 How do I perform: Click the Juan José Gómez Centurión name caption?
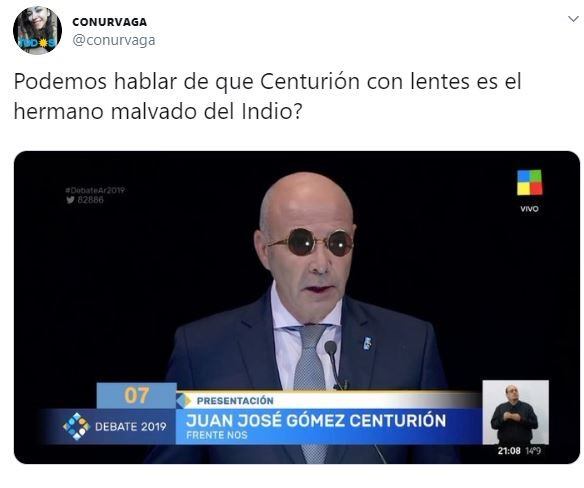[x=316, y=420]
